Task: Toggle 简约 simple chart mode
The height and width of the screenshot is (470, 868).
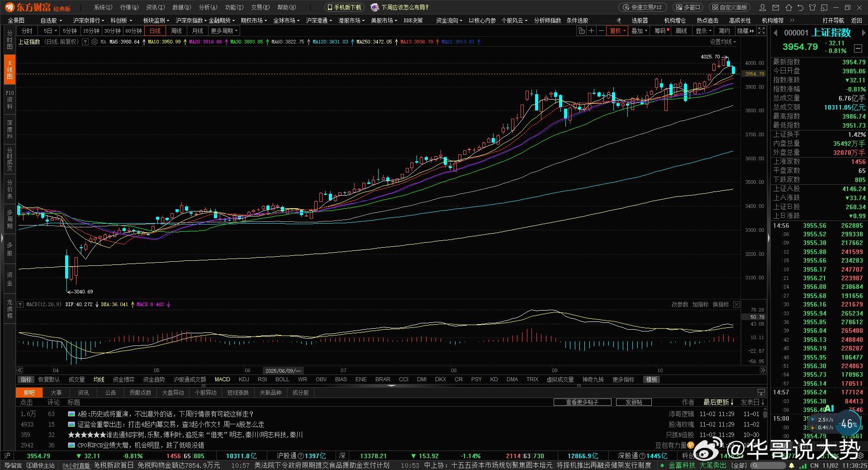Action: click(x=724, y=31)
